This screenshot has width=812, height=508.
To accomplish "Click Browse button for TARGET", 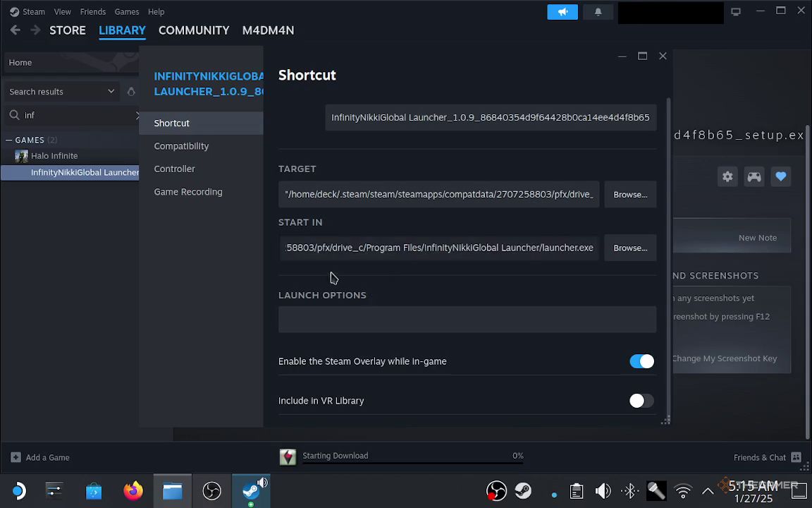I will click(x=630, y=195).
